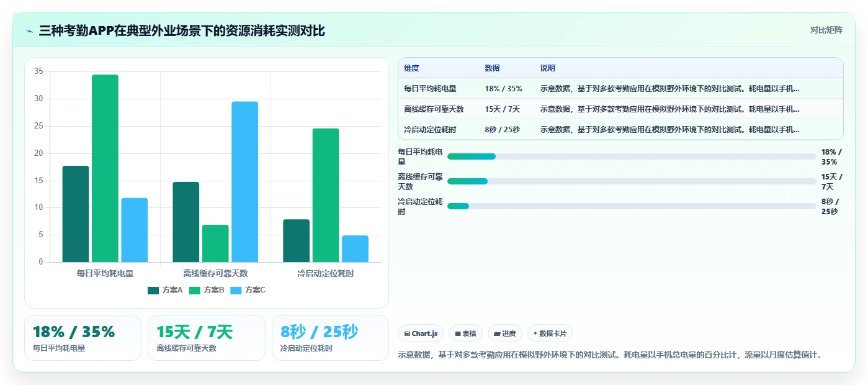
Task: Open the 18% / 35% stat card
Action: tap(83, 338)
